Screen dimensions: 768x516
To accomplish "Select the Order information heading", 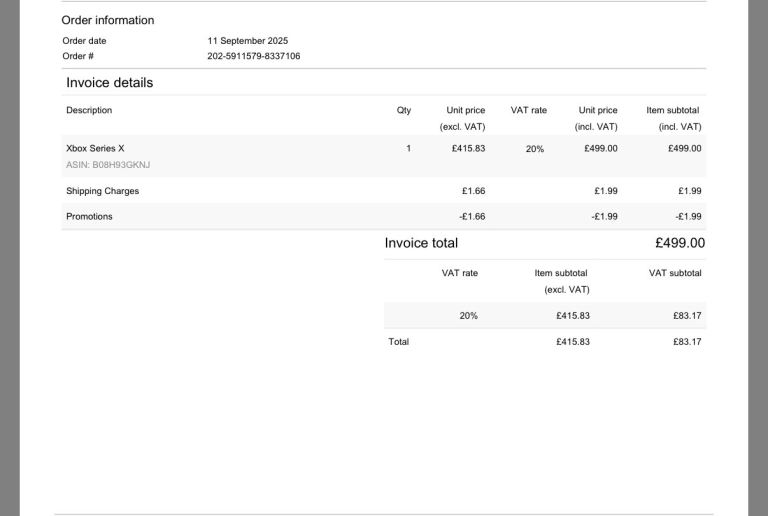I will 108,20.
